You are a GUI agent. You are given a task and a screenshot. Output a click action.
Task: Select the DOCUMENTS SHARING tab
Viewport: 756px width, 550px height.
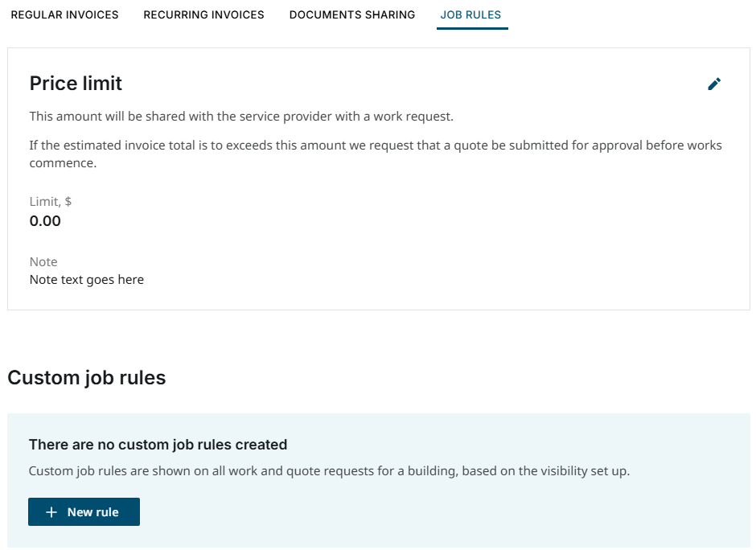coord(351,14)
